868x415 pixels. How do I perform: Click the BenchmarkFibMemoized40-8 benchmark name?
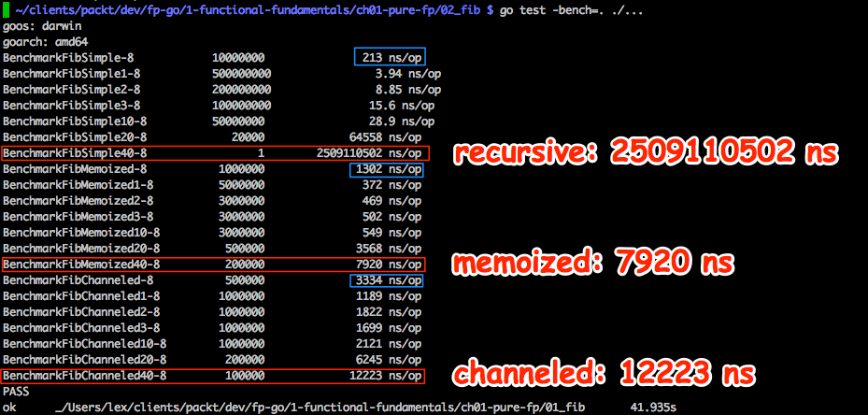(x=81, y=265)
